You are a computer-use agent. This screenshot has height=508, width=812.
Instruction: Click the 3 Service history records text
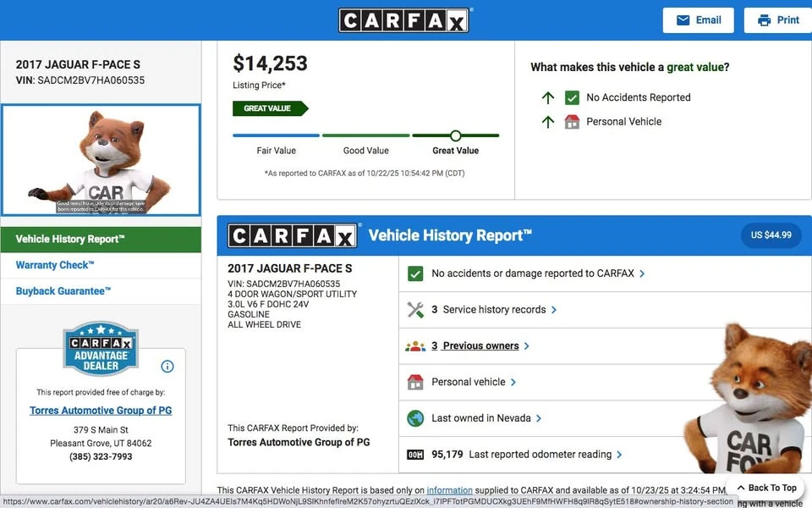[x=488, y=310]
